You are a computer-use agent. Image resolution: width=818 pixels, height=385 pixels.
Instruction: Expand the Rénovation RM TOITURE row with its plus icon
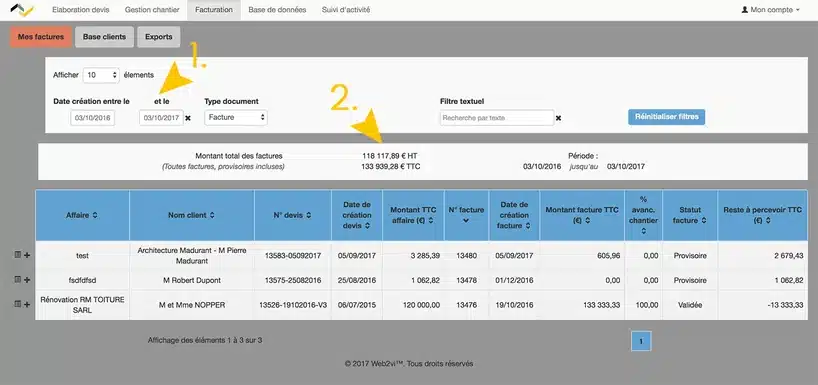(x=27, y=304)
